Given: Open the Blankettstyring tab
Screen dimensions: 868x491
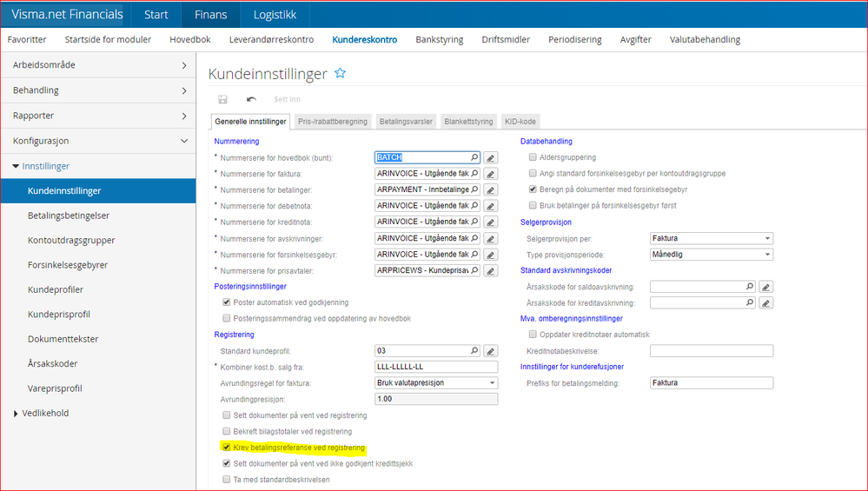Looking at the screenshot, I should click(468, 121).
